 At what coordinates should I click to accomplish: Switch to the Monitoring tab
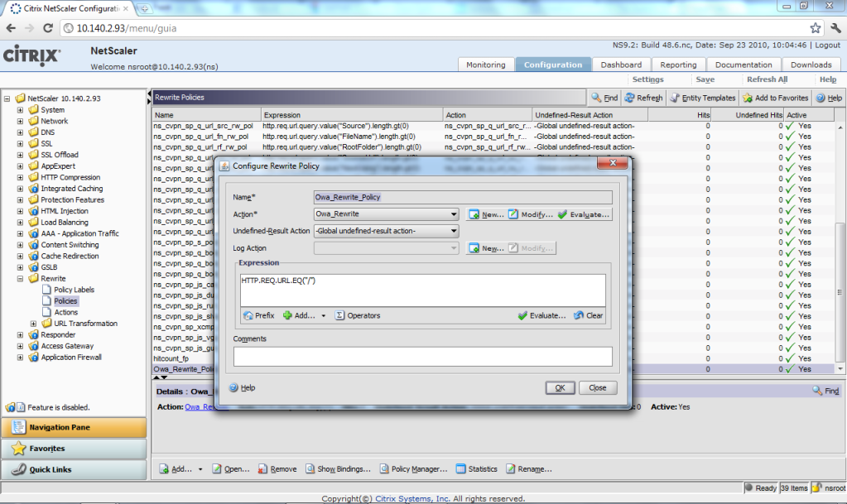(485, 65)
